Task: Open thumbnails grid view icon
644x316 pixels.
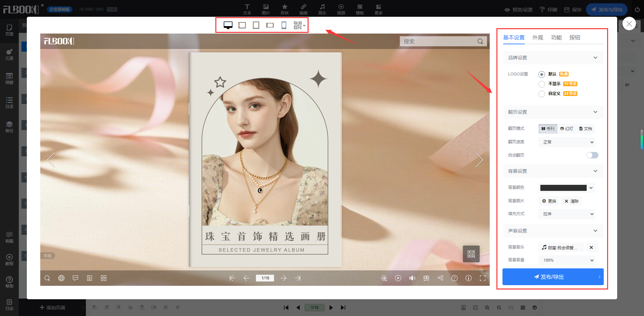Action: point(104,278)
